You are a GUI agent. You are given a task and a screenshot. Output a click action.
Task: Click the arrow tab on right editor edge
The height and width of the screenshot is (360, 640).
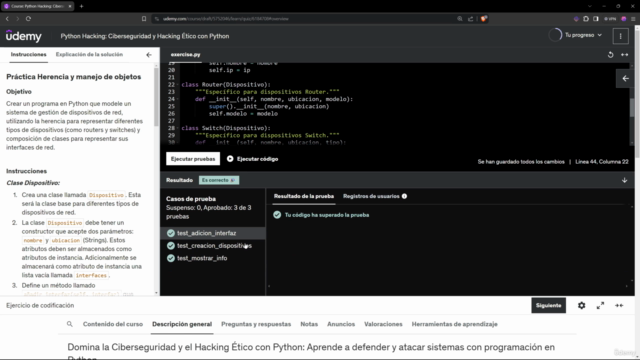[x=625, y=78]
